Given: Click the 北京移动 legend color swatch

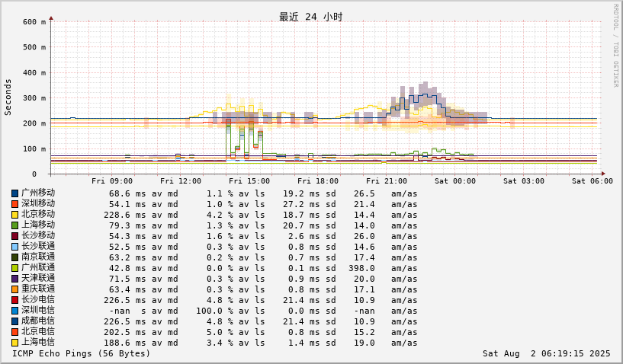Looking at the screenshot, I should click(14, 215).
